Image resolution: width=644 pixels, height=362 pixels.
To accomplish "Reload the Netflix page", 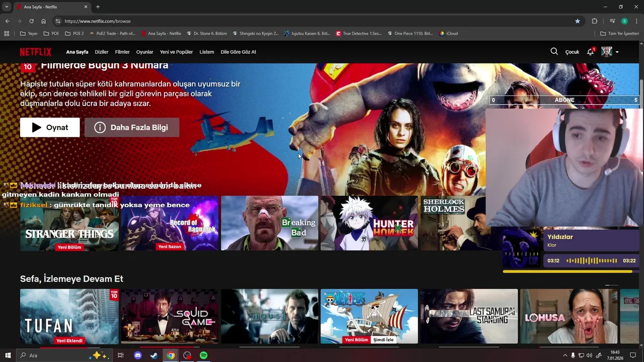I will tap(31, 21).
